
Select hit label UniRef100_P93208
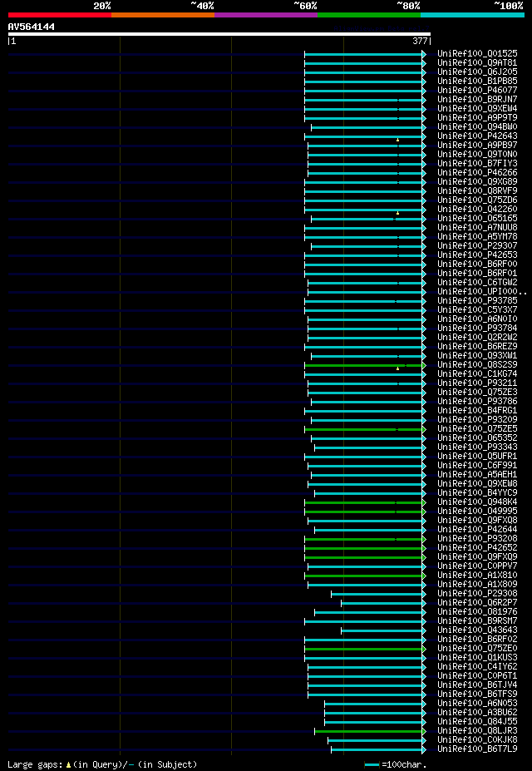click(477, 538)
